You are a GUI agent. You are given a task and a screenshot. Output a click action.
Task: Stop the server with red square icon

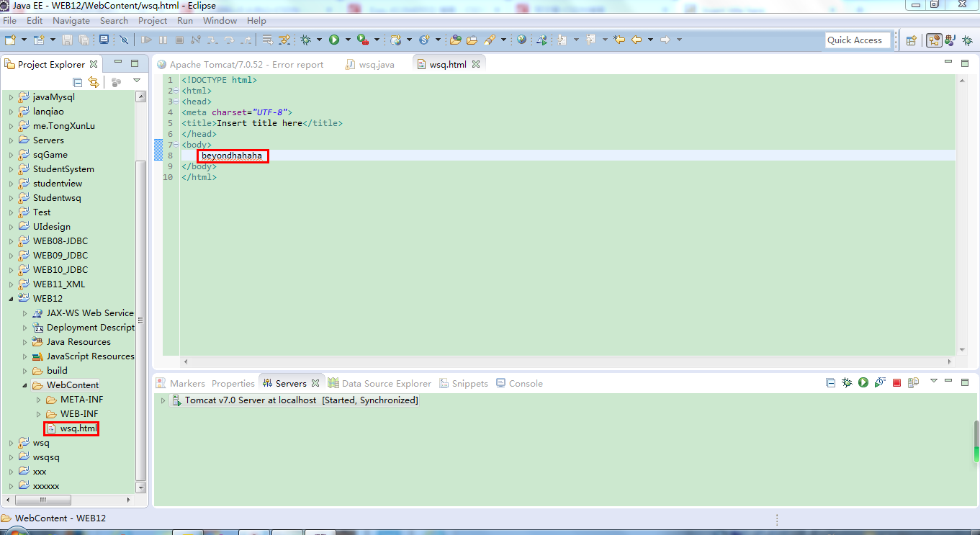pyautogui.click(x=896, y=383)
